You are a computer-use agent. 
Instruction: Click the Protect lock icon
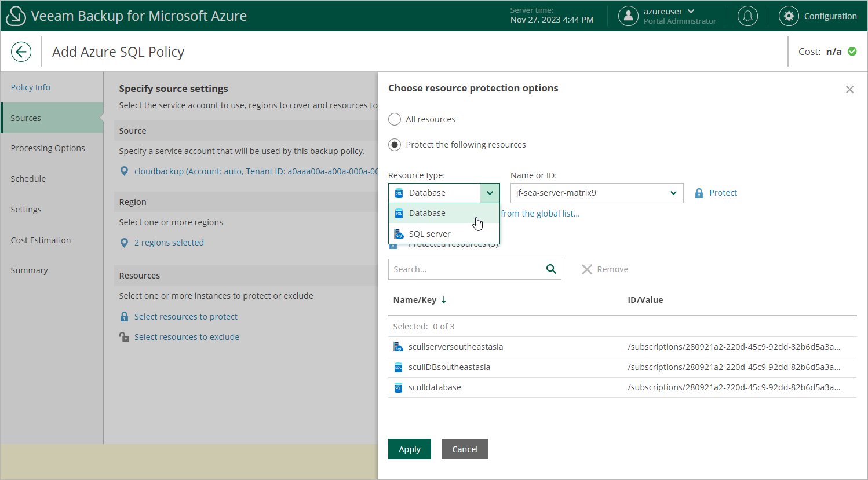coord(699,193)
